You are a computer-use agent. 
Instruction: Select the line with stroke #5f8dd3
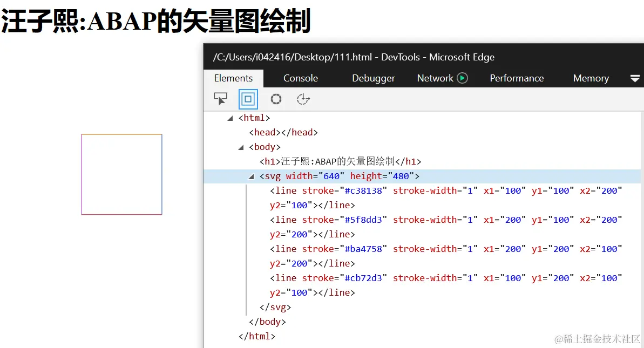coord(446,227)
